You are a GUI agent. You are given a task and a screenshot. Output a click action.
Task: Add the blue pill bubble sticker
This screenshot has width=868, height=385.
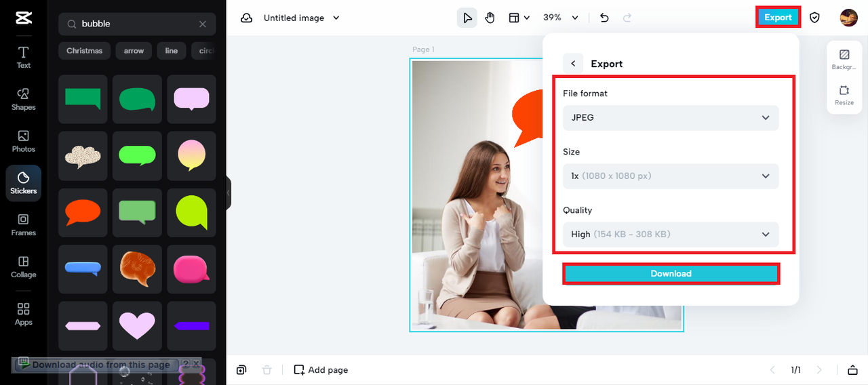83,269
